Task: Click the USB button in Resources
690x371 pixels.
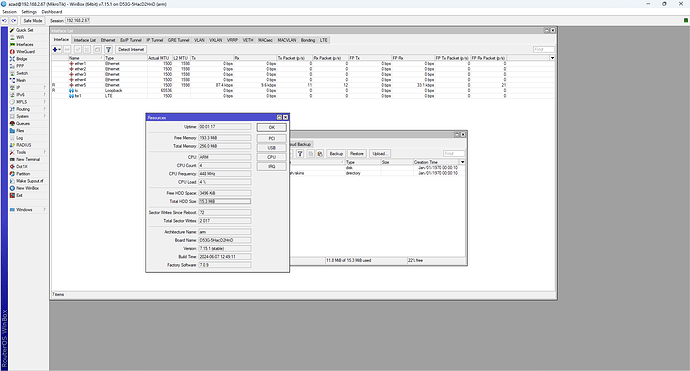Action: (x=272, y=147)
